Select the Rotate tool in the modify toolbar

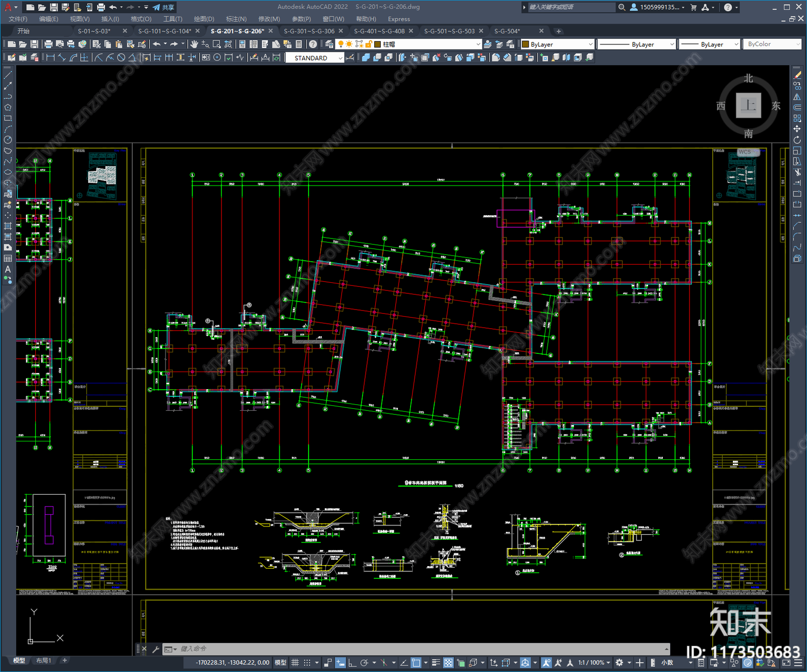tap(797, 140)
